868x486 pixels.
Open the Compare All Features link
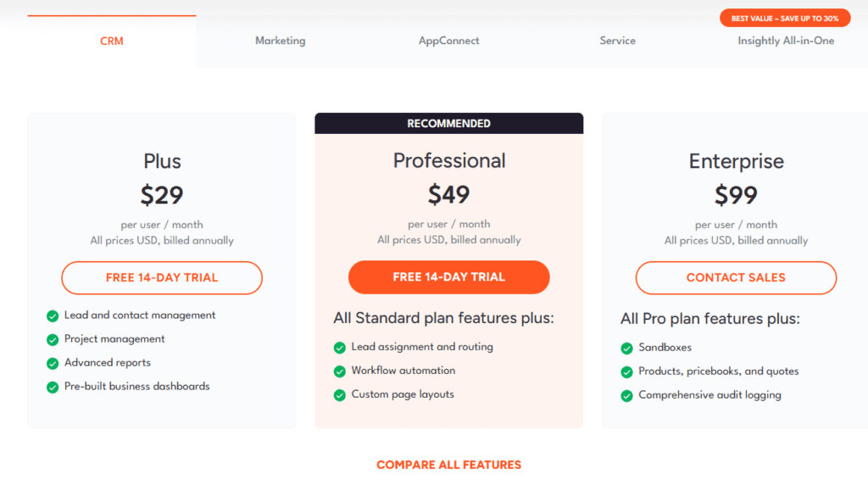449,465
